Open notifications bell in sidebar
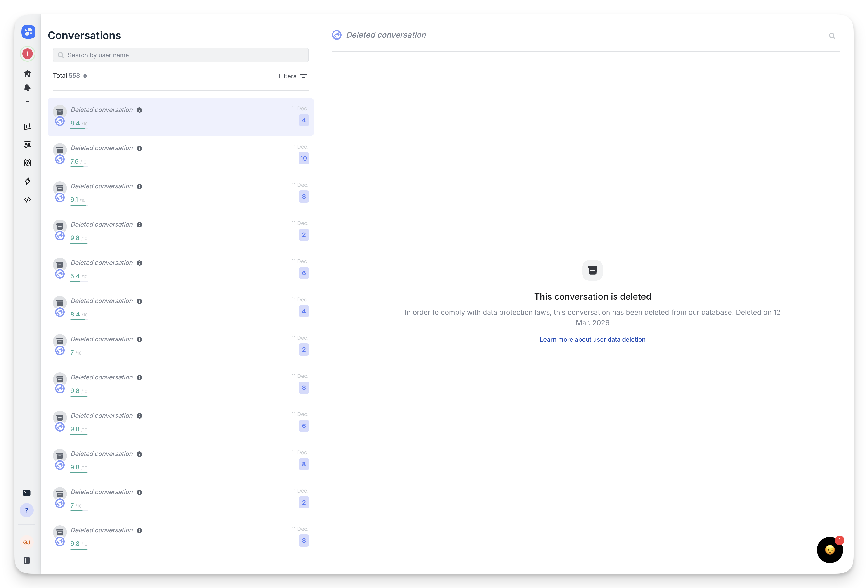Viewport: 868px width, 588px height. coord(27,88)
